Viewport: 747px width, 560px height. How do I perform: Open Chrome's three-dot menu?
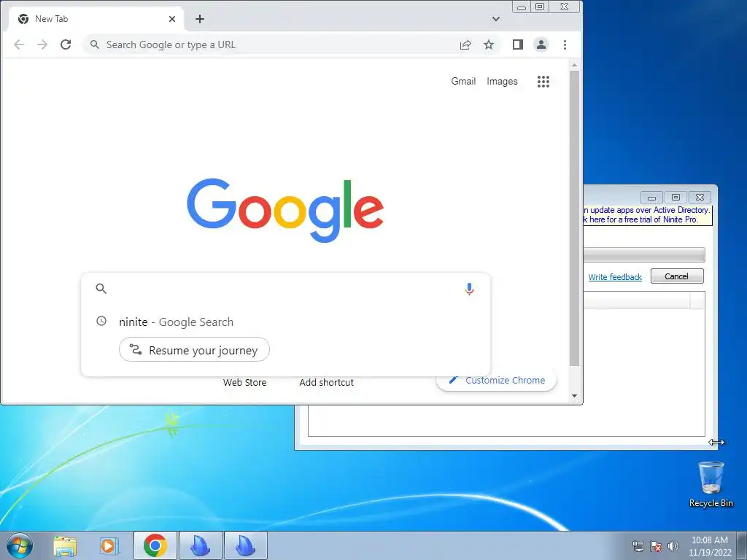(565, 44)
